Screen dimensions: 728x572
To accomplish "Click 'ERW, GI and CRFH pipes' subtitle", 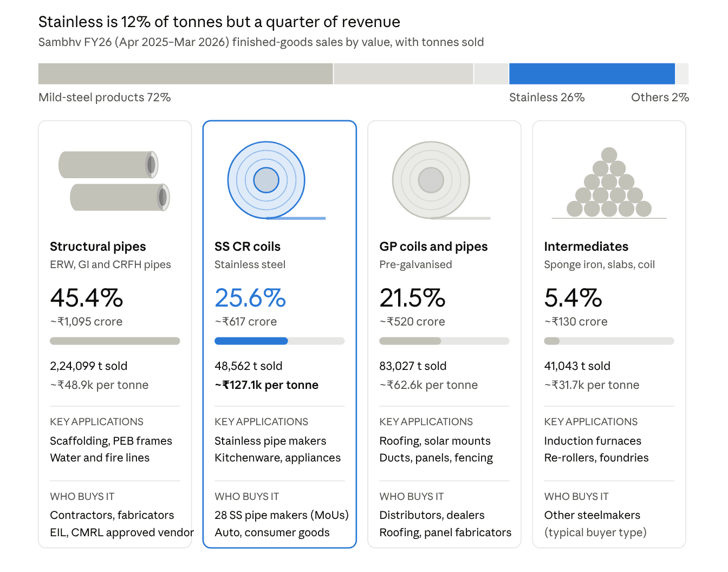I will tap(110, 265).
